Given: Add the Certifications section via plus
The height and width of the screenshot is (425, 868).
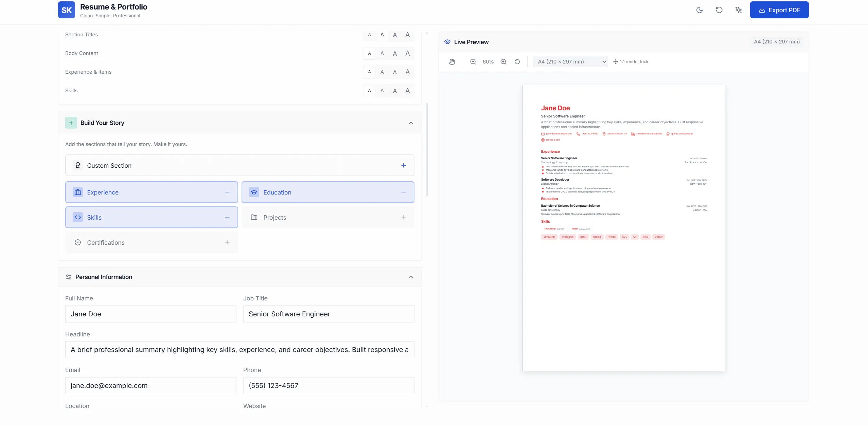Looking at the screenshot, I should coord(227,242).
